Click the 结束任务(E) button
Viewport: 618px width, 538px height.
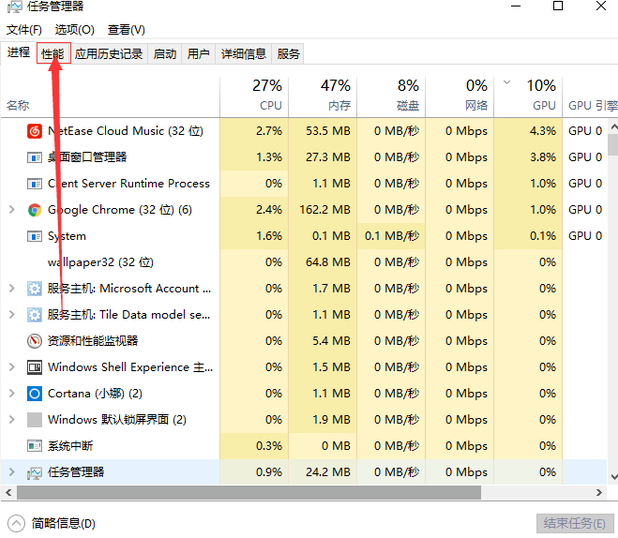[575, 523]
